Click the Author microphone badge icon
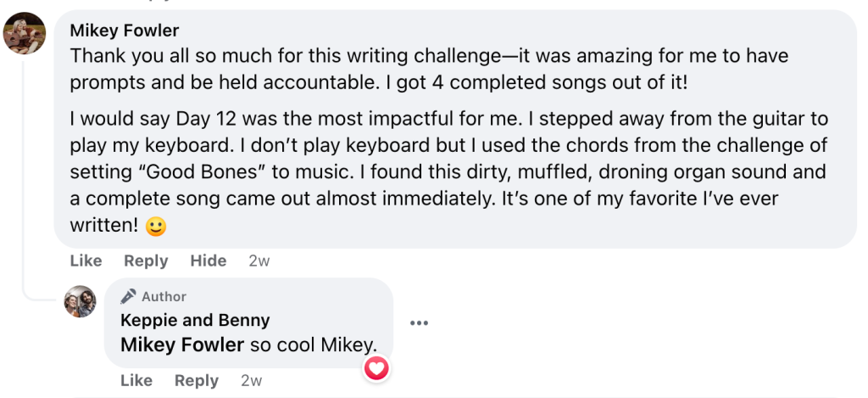Viewport: 868px width, 398px height. 128,296
